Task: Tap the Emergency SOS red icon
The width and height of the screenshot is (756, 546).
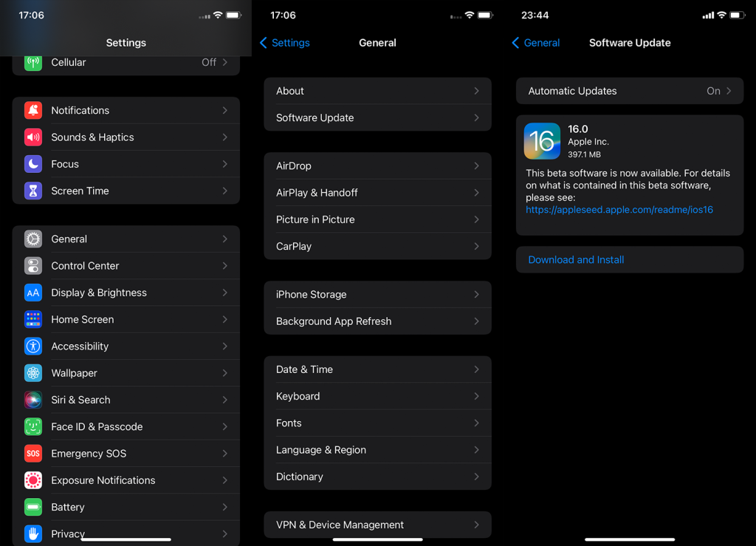Action: pyautogui.click(x=32, y=454)
